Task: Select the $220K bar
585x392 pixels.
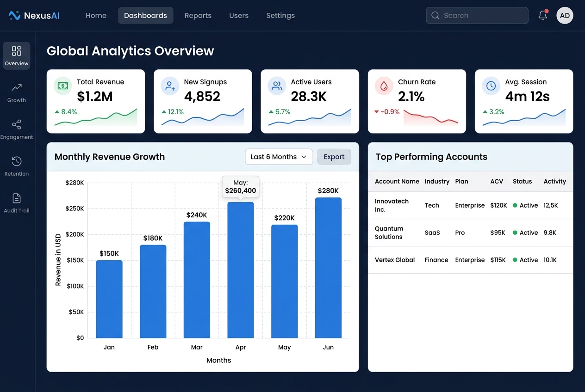Action: coord(285,281)
